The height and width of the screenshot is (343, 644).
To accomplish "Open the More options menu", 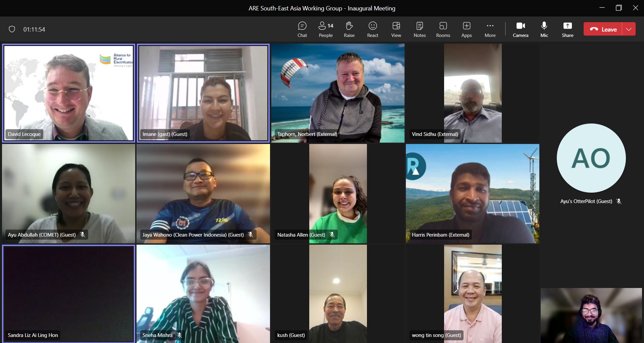I will click(x=490, y=29).
